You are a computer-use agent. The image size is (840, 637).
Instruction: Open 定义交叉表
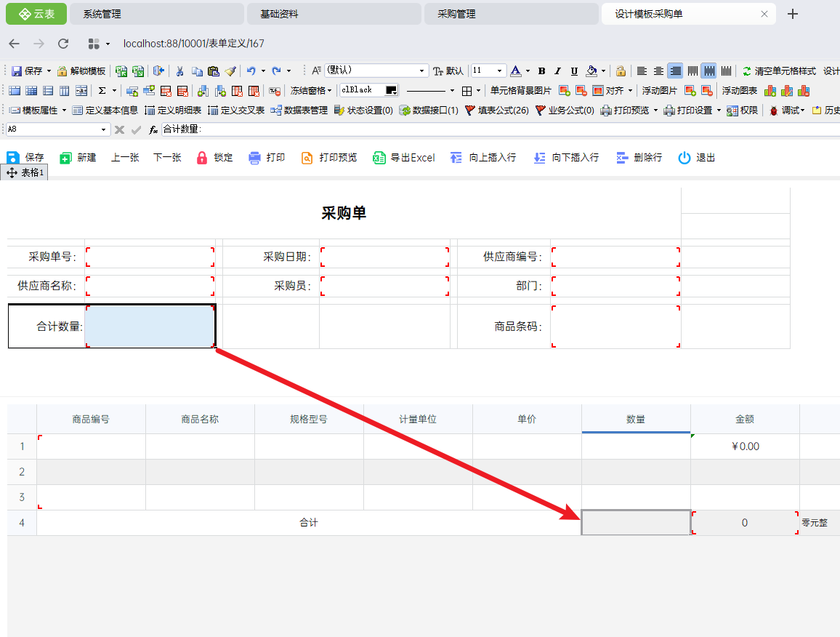click(236, 110)
